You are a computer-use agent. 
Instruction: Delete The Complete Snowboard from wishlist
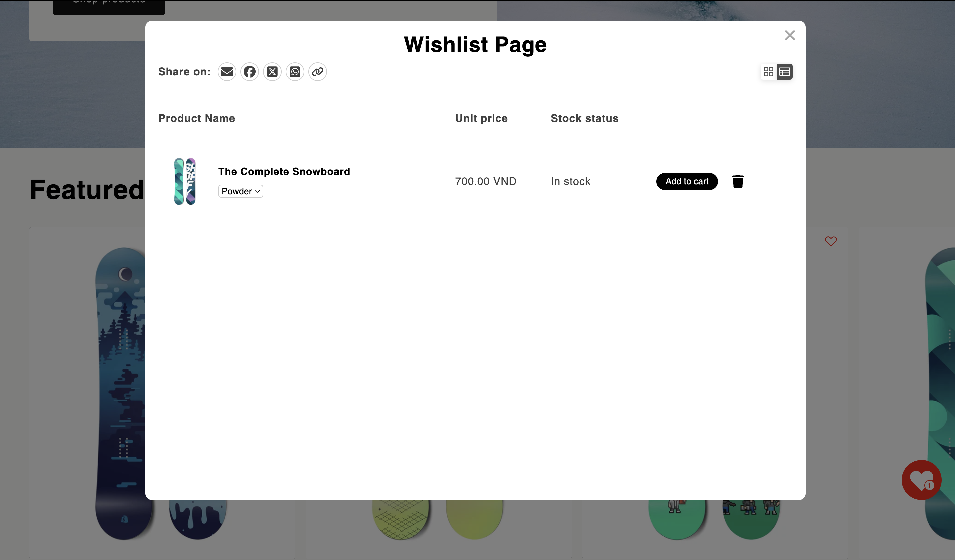tap(737, 181)
